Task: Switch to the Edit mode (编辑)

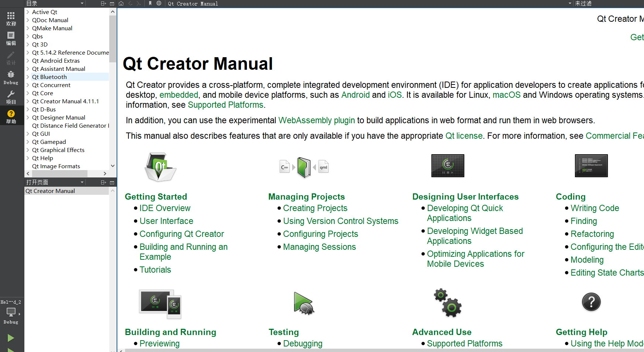Action: tap(11, 38)
